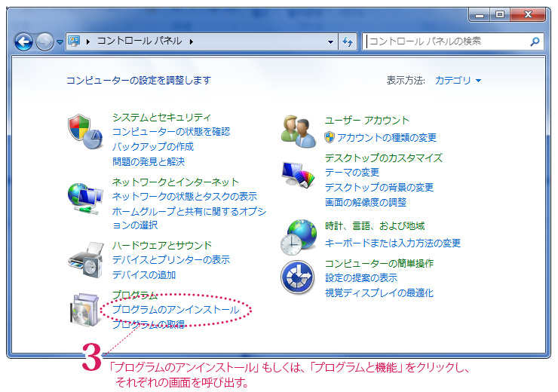Click the Hardware and Sound printer icon
Screen dimensions: 558x392
tap(84, 259)
